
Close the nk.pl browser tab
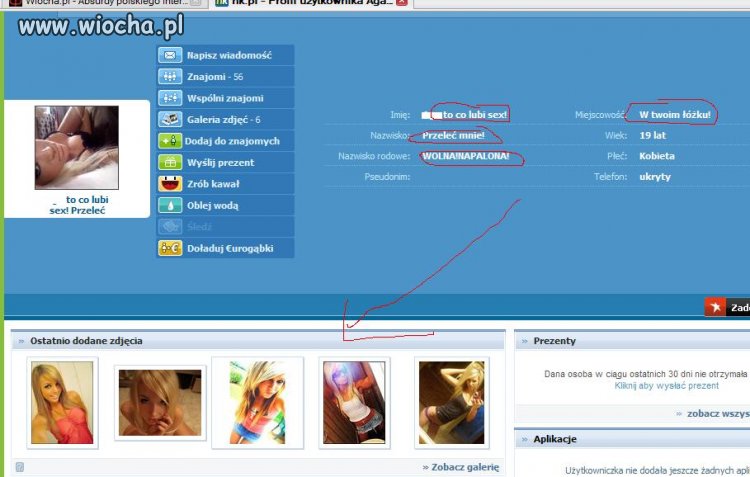pos(402,2)
